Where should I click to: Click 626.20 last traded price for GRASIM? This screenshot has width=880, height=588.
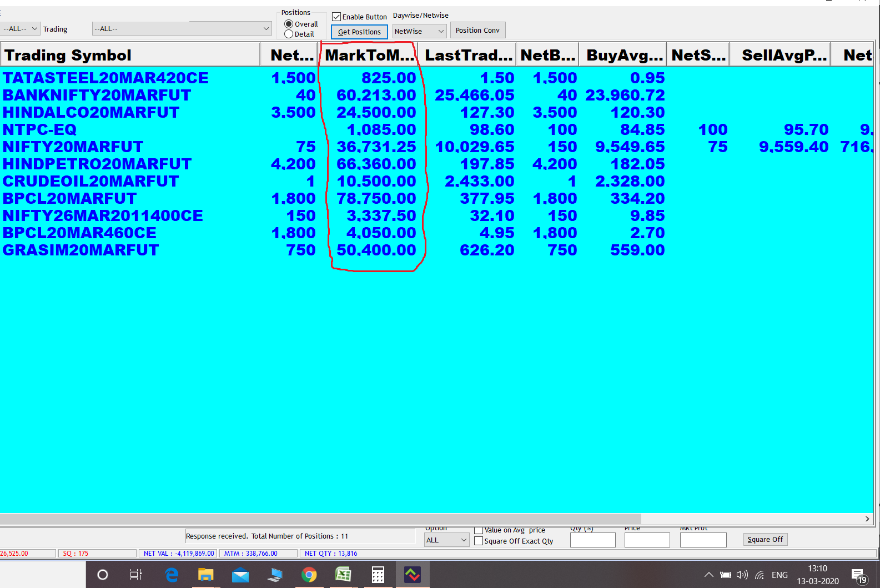pyautogui.click(x=487, y=250)
